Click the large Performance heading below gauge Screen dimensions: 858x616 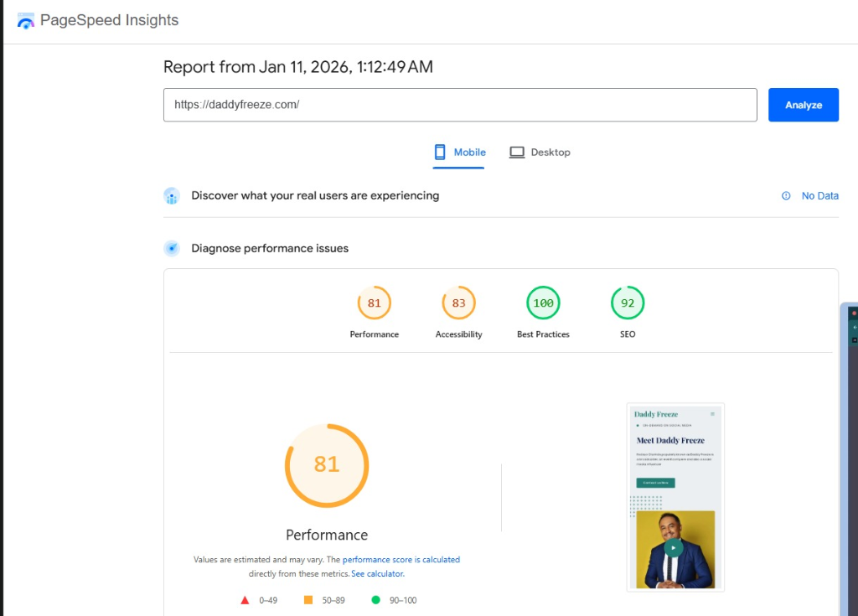pyautogui.click(x=327, y=535)
